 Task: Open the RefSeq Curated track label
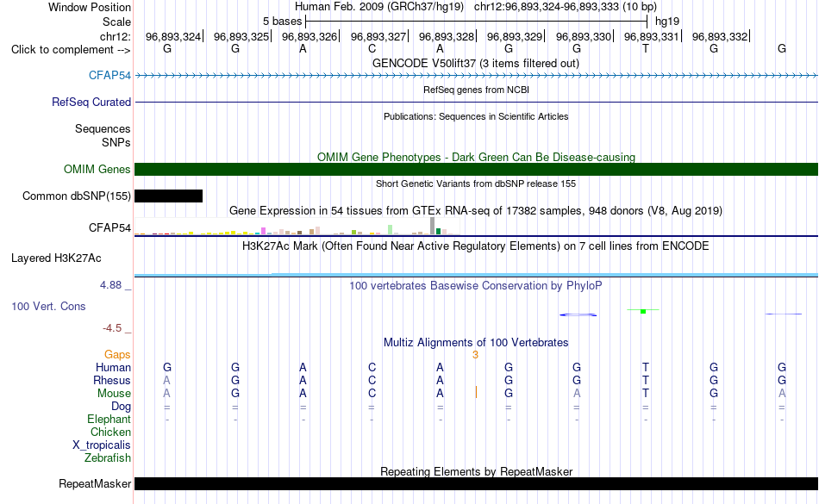[91, 102]
